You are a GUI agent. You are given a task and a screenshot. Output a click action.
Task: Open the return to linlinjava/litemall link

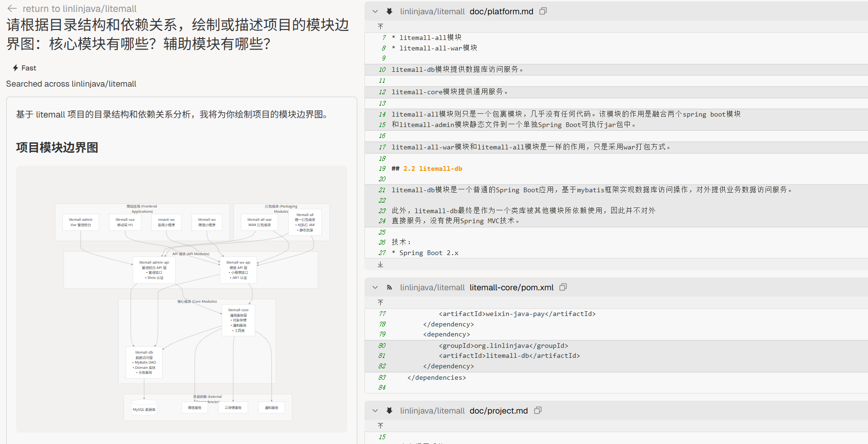tap(79, 9)
